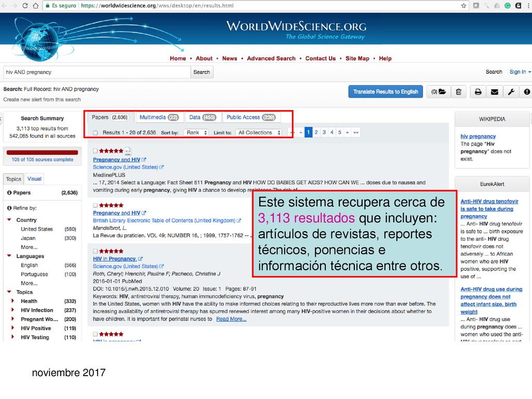Collapse the Country refine section
The width and height of the screenshot is (532, 399).
point(9,220)
